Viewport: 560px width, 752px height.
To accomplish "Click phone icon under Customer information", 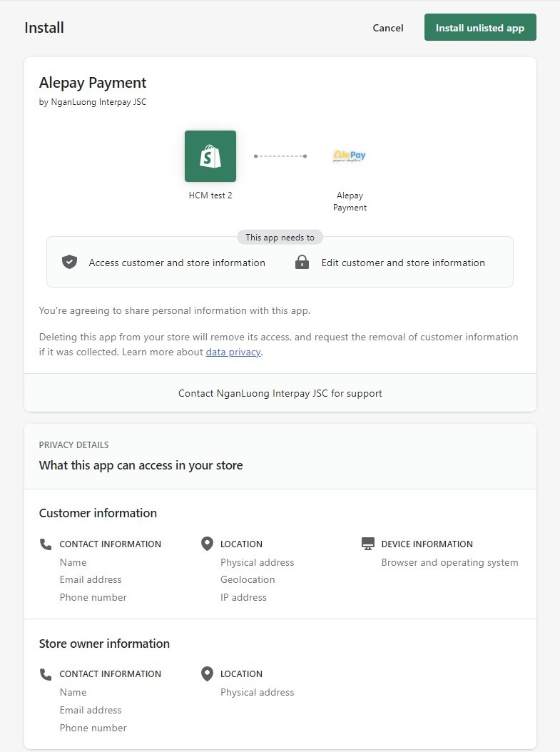I will click(x=46, y=544).
